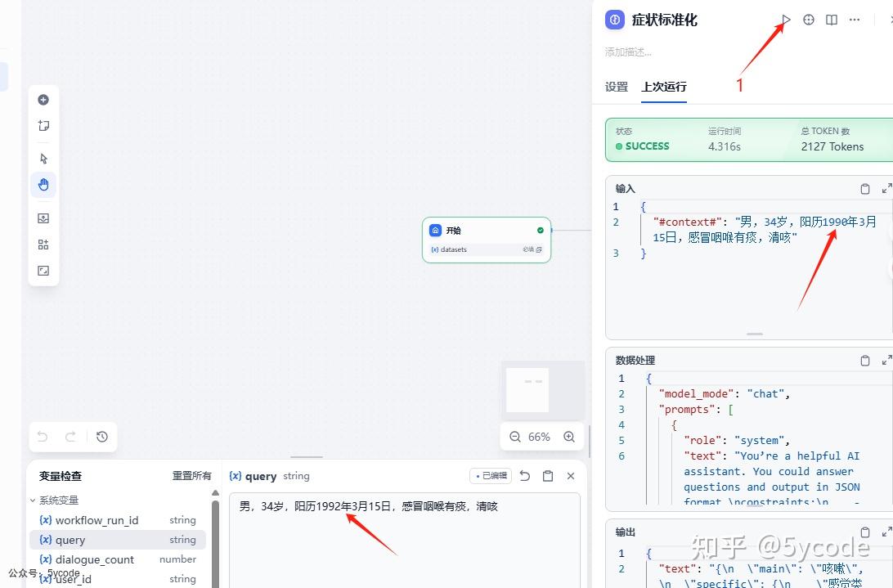Viewport: 893px width, 588px height.
Task: Edit the query value text field
Action: [405, 540]
